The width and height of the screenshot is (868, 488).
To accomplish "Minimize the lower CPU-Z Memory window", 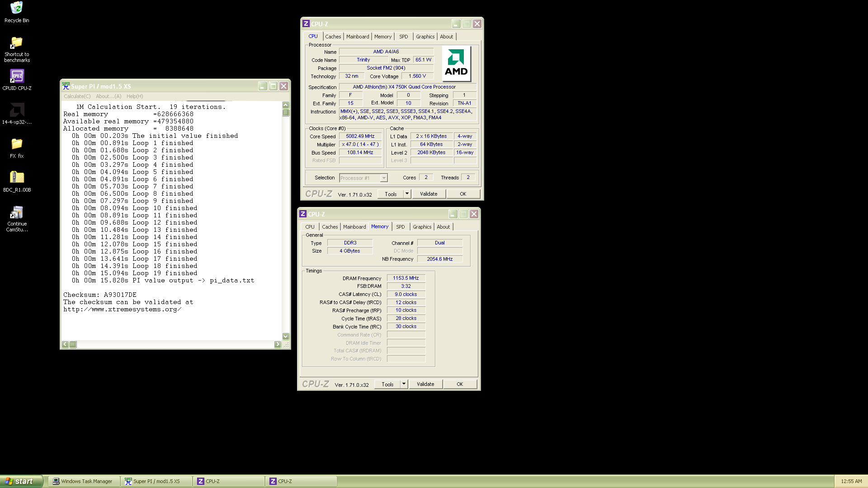I will [x=453, y=214].
